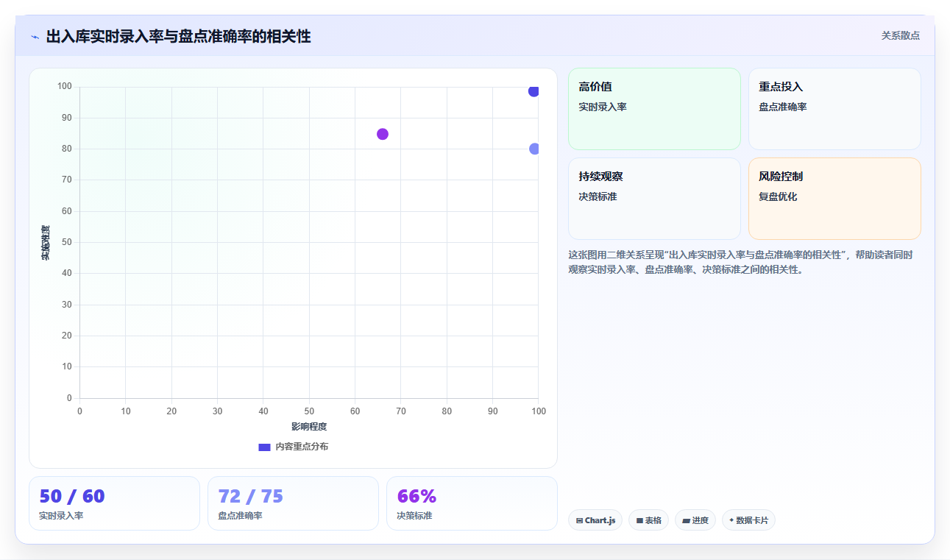The width and height of the screenshot is (950, 560).
Task: Click 实时录入率 text in the 高价值 card
Action: click(603, 107)
